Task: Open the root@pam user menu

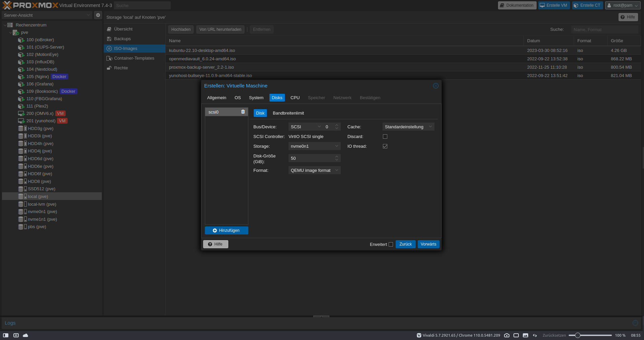Action: [x=623, y=5]
